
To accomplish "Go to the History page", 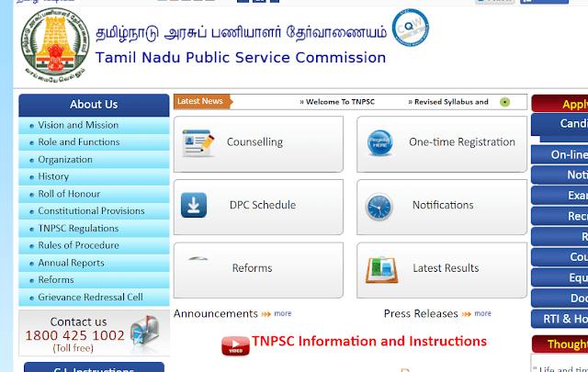I will (94, 176).
